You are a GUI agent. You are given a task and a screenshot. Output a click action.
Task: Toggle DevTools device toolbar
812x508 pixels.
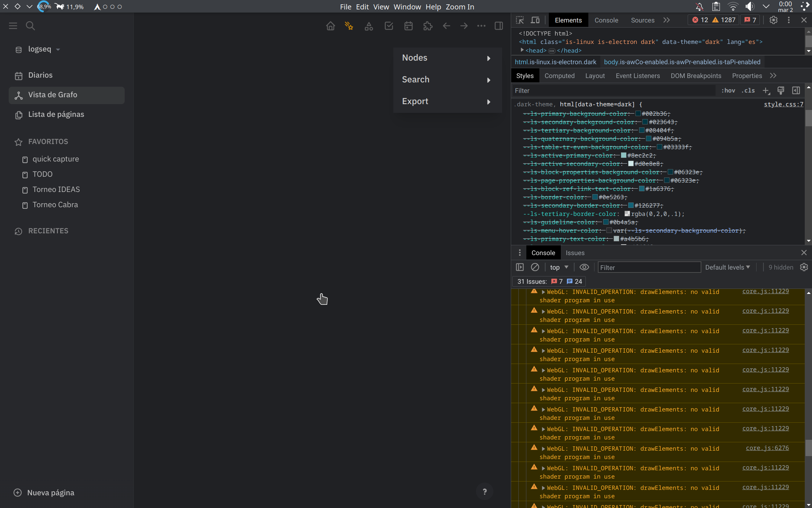[x=535, y=20]
